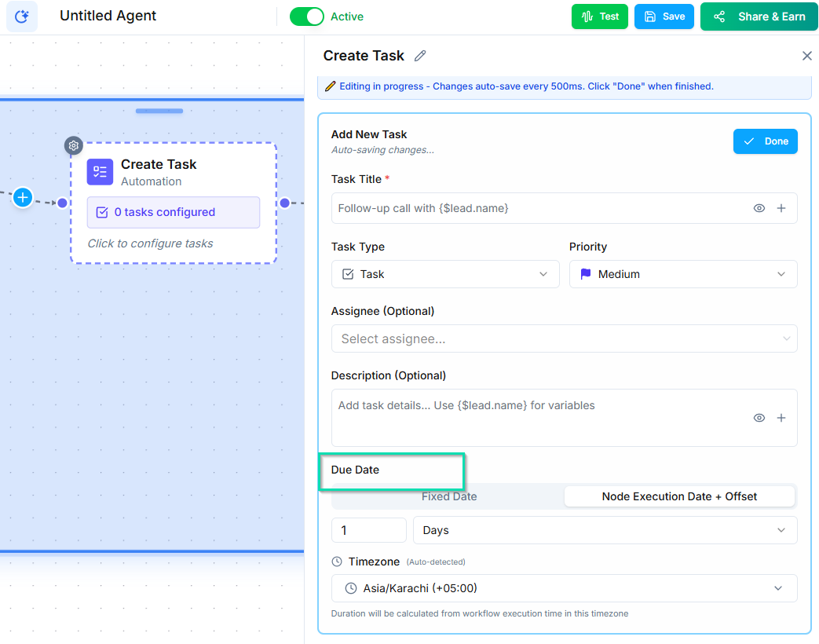The image size is (819, 644).
Task: Click the pencil icon beside Create Task heading
Action: click(x=420, y=56)
